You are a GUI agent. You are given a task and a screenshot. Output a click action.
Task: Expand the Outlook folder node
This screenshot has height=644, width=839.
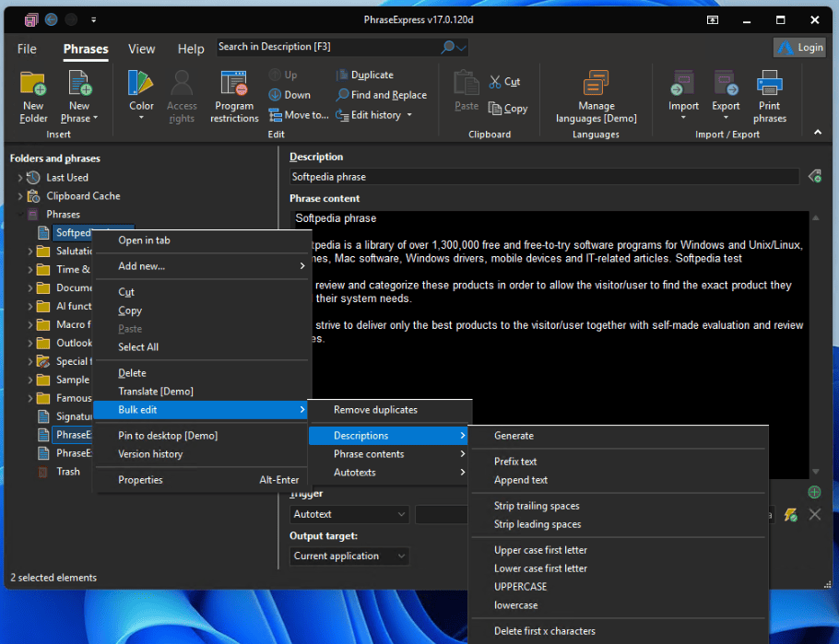pos(30,344)
